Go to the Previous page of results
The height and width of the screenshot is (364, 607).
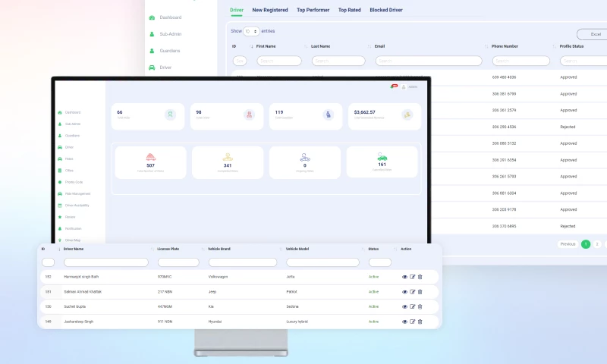click(x=568, y=244)
